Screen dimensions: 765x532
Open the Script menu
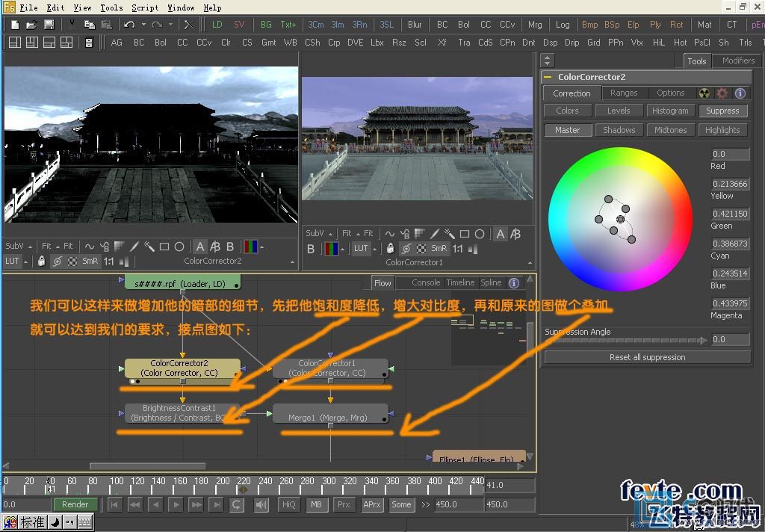point(145,7)
